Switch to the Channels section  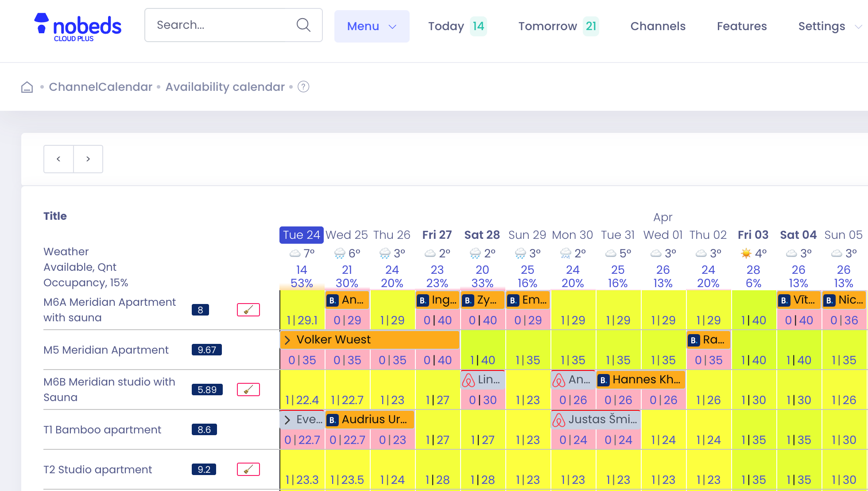(658, 26)
